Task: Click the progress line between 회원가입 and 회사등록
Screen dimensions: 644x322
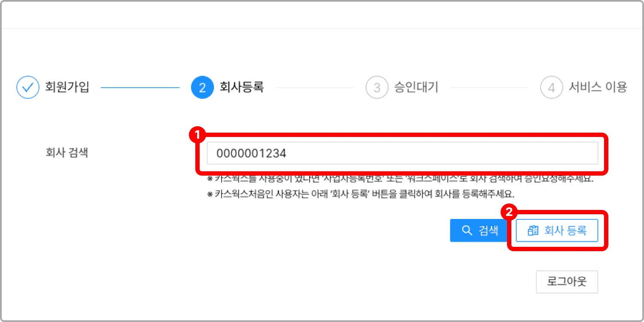Action: 140,88
